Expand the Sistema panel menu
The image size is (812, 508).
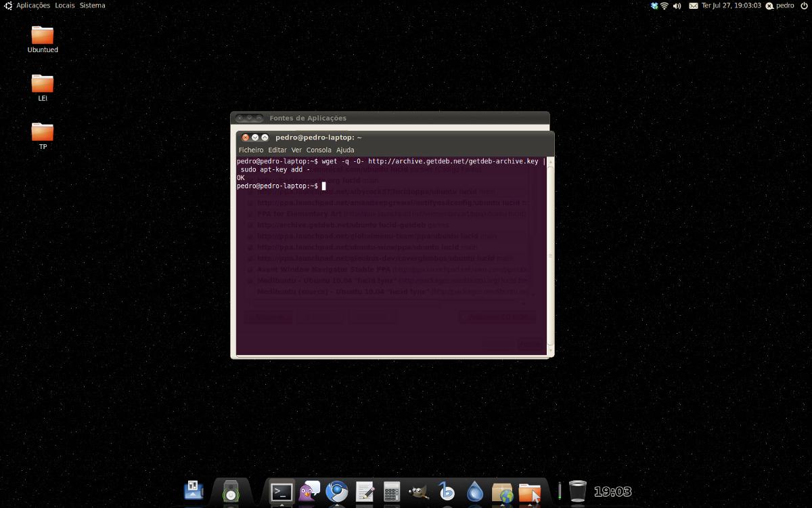(92, 5)
